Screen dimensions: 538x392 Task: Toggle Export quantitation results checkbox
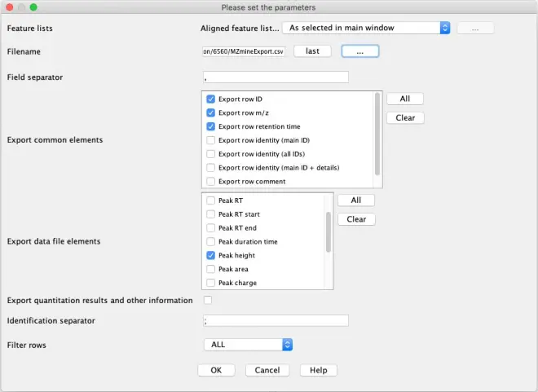[208, 300]
